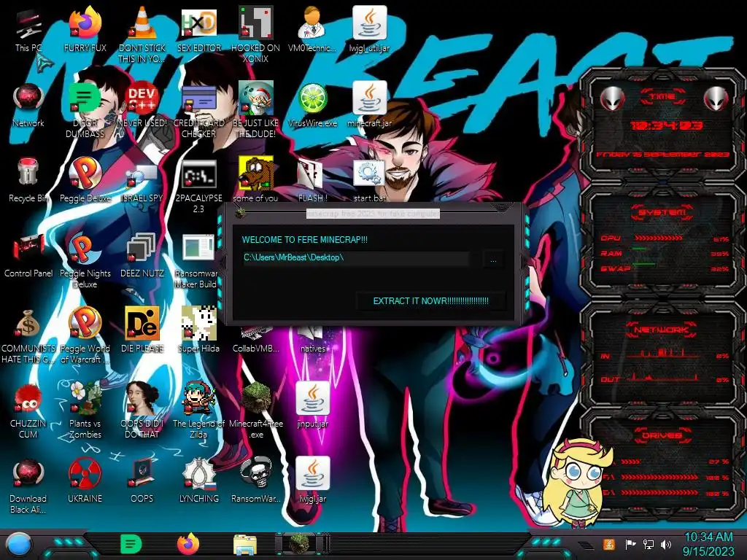Image resolution: width=747 pixels, height=560 pixels.
Task: Select the jinput.jar file
Action: 312,405
